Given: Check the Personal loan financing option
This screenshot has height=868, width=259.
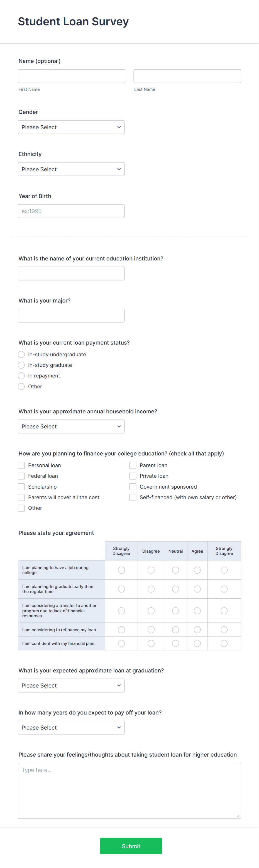Looking at the screenshot, I should click(21, 465).
